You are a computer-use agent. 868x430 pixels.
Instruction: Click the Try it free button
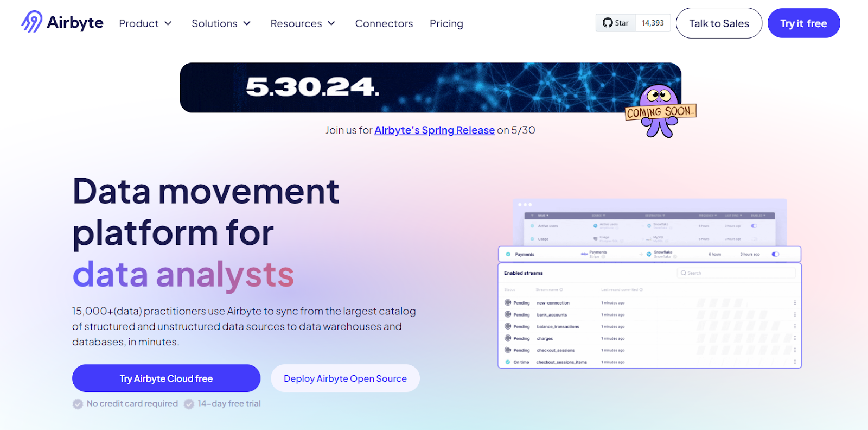[804, 23]
